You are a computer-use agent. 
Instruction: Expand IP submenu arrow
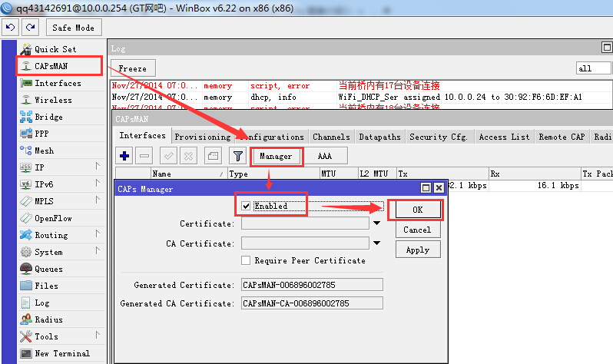click(x=98, y=166)
